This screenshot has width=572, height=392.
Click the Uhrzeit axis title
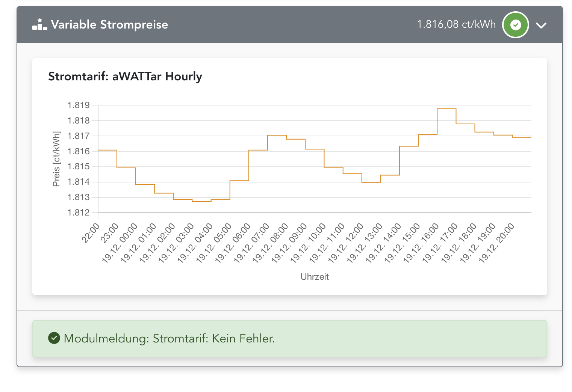coord(315,277)
